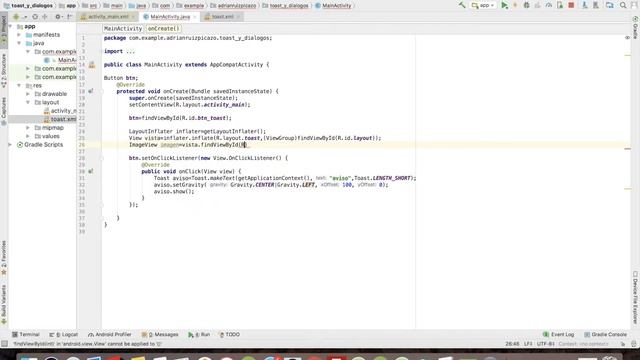Open the toast.xml editor tab
Screen dimensions: 640x360
pyautogui.click(x=222, y=17)
